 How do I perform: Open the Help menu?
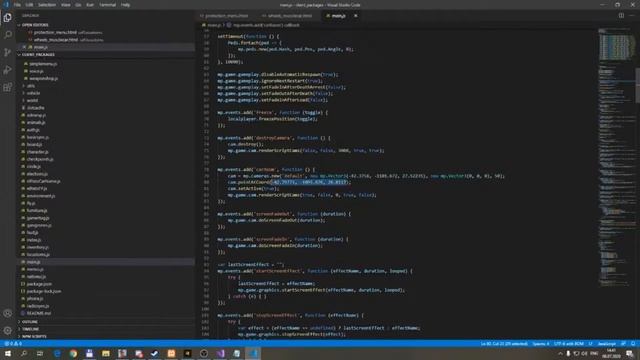125,5
